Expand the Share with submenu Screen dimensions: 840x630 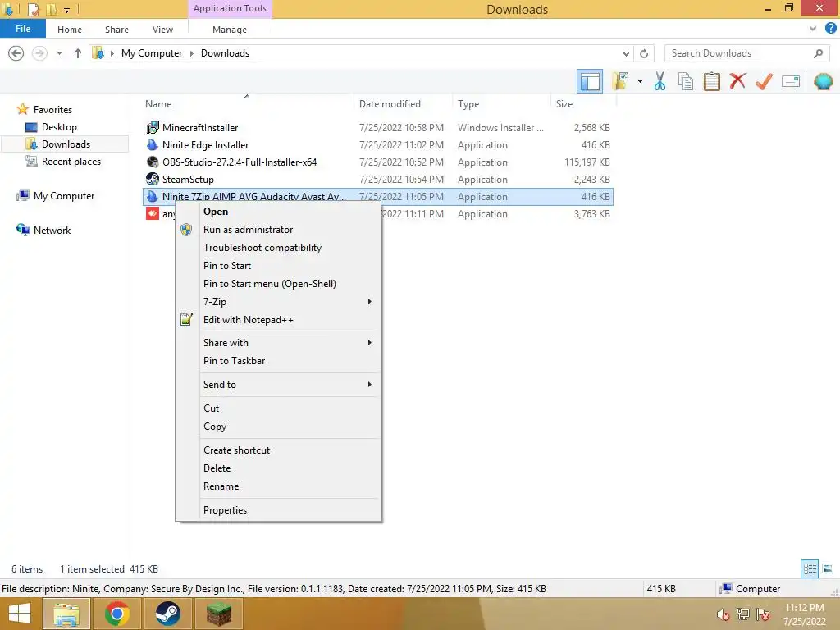pyautogui.click(x=278, y=342)
